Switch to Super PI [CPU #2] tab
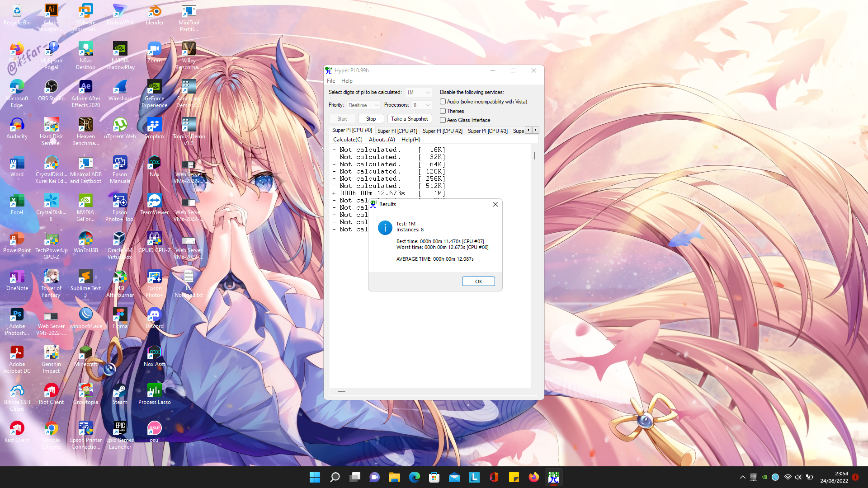The height and width of the screenshot is (488, 868). coord(442,131)
